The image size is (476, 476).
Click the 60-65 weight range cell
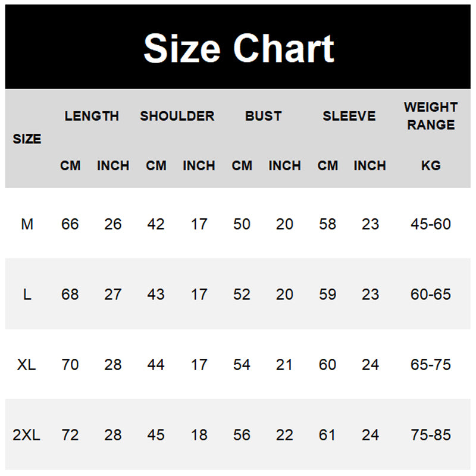tap(431, 295)
